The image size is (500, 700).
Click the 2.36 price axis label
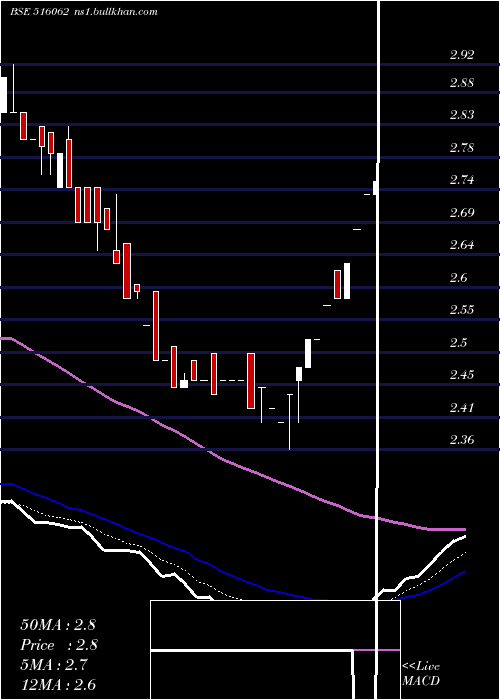pyautogui.click(x=462, y=440)
